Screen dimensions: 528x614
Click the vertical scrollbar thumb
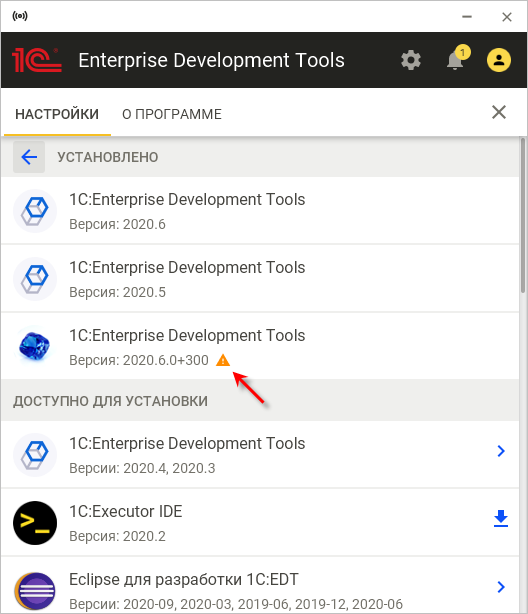(523, 215)
